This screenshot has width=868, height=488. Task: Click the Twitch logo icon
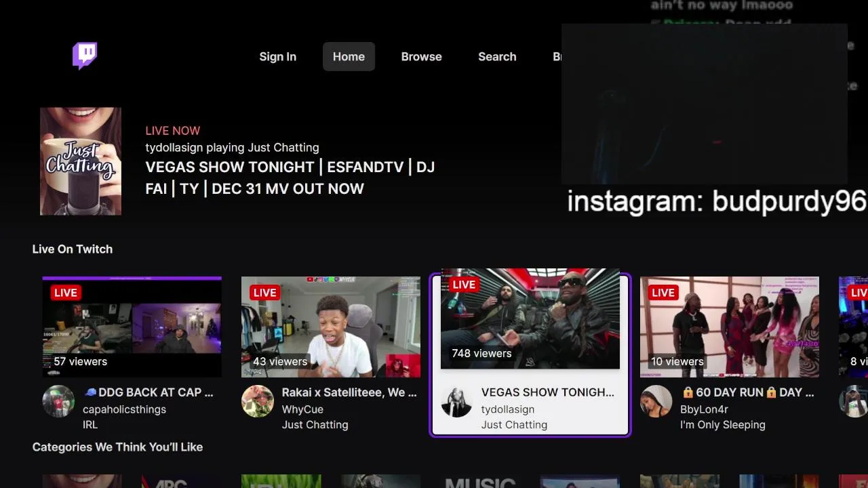[x=85, y=56]
